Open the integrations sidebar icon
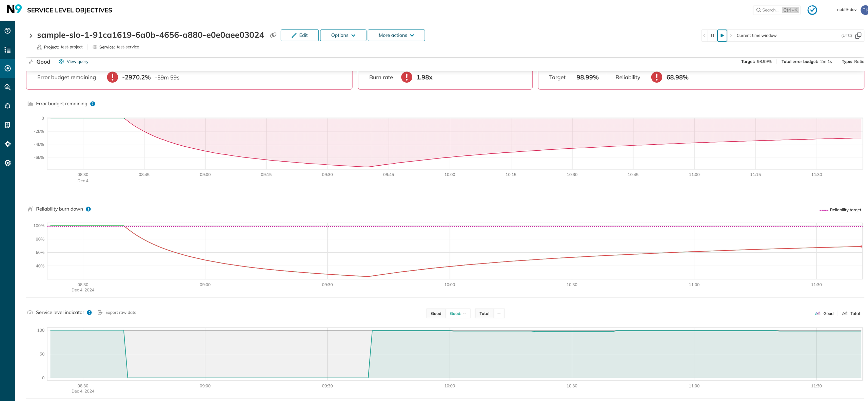 (x=7, y=144)
